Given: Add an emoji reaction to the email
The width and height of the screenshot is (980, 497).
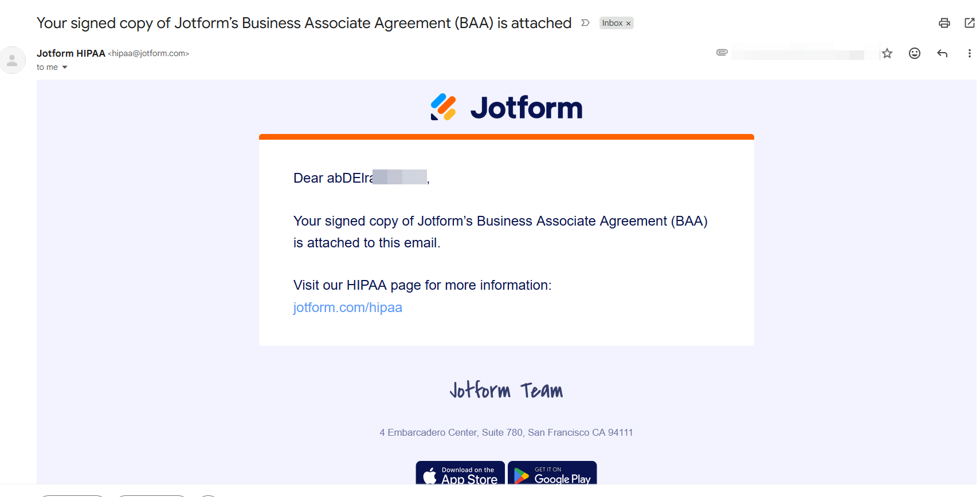Looking at the screenshot, I should (915, 53).
